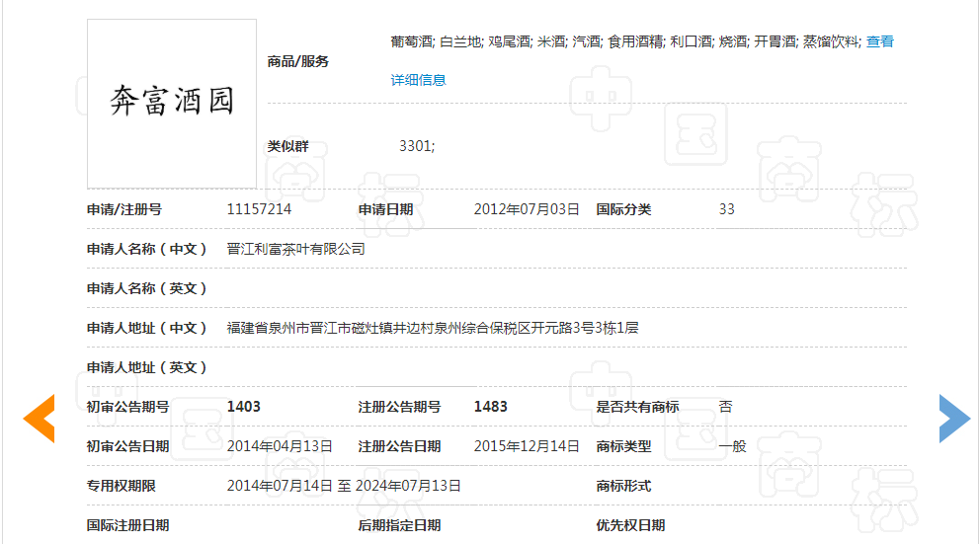
Task: Select trademark type value 一般
Action: [732, 446]
